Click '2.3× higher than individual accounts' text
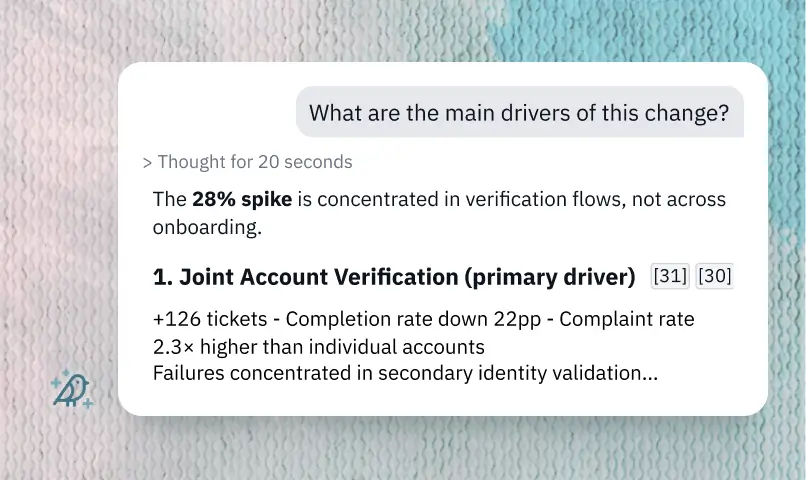The height and width of the screenshot is (480, 806). (319, 347)
